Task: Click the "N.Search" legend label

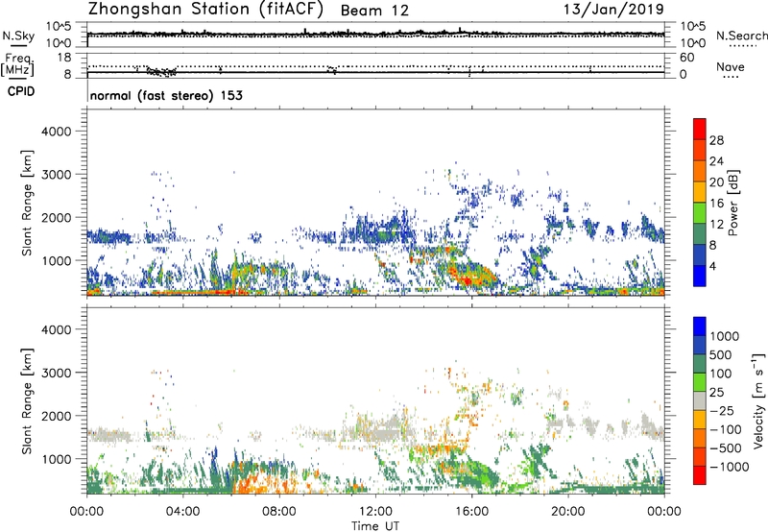Action: pos(741,36)
